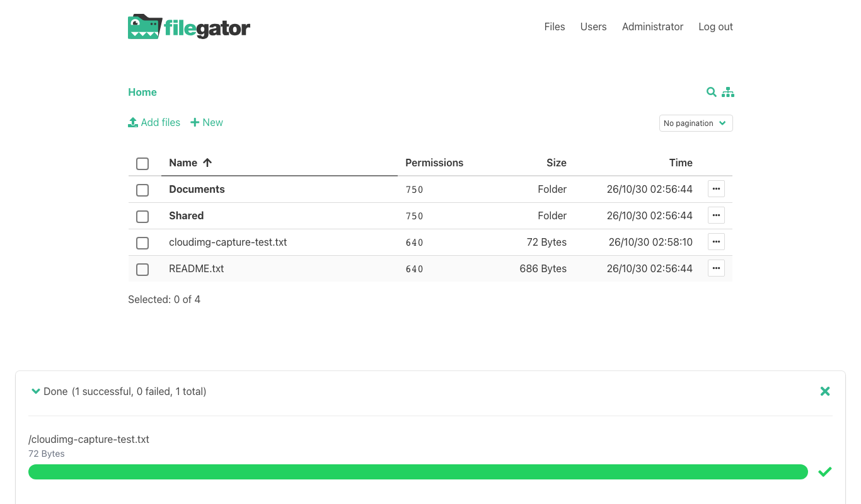
Task: Click the Selected: 0 of 4 status text
Action: [x=164, y=299]
